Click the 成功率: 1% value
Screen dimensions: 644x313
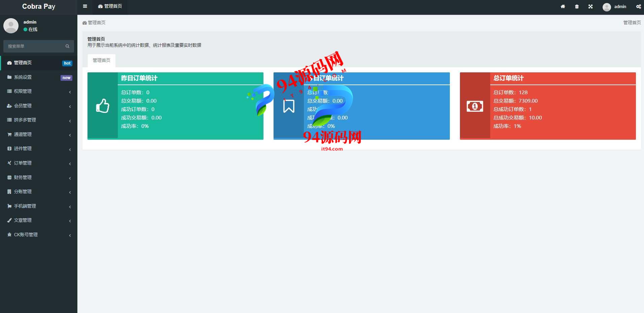coord(507,126)
